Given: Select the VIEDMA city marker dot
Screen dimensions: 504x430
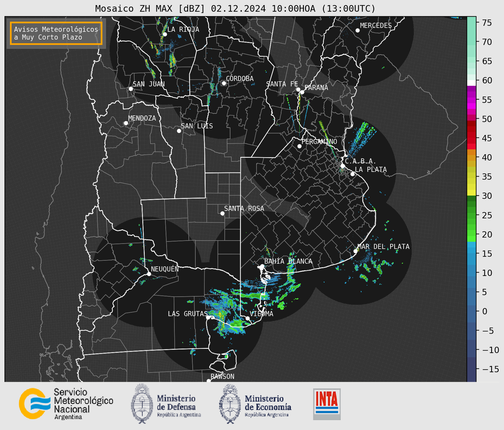Looking at the screenshot, I should tap(248, 318).
